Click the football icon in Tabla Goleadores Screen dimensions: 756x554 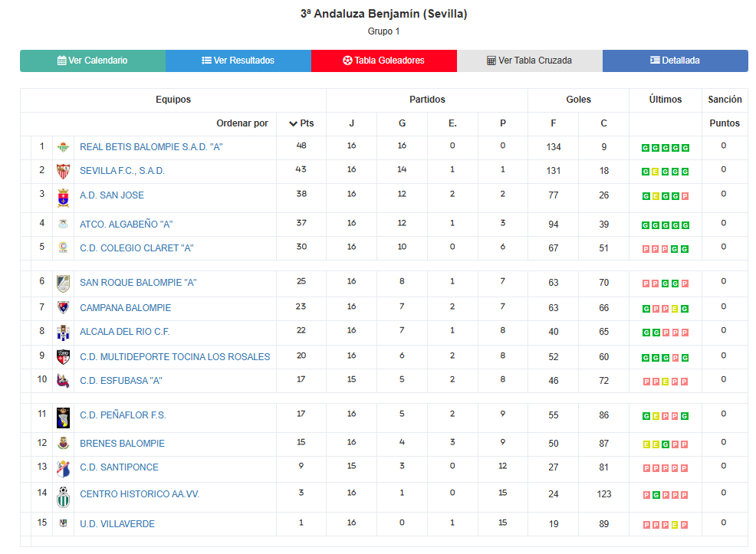click(x=347, y=61)
